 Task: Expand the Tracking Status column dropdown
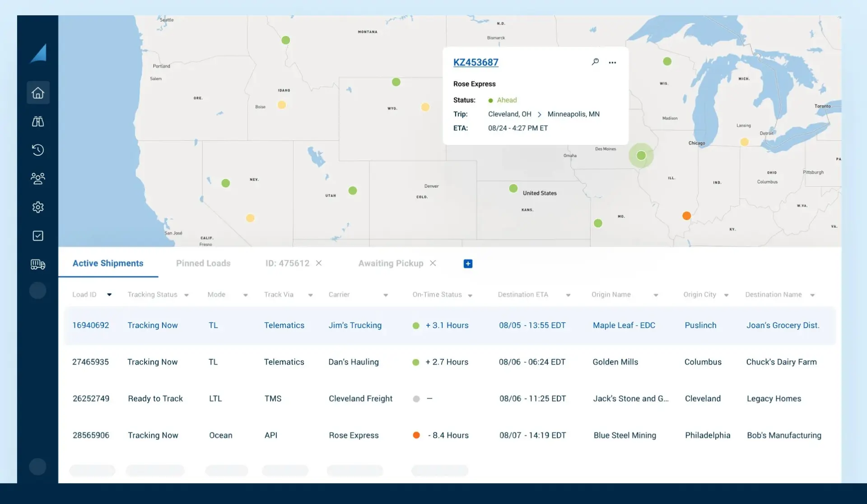[186, 295]
